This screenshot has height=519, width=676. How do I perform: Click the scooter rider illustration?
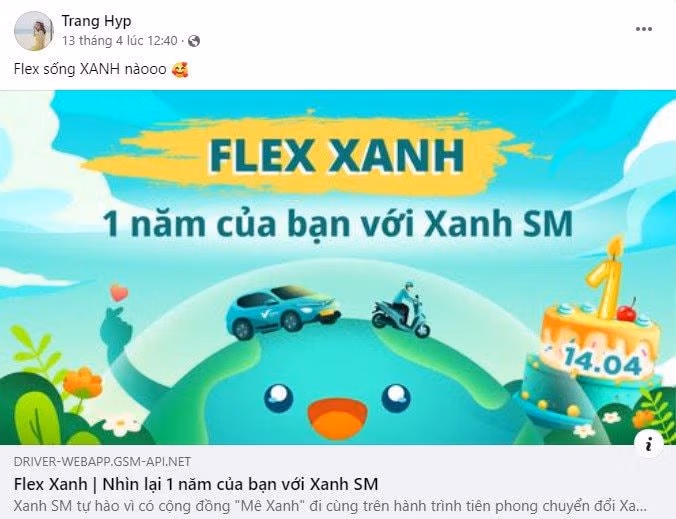[x=401, y=309]
